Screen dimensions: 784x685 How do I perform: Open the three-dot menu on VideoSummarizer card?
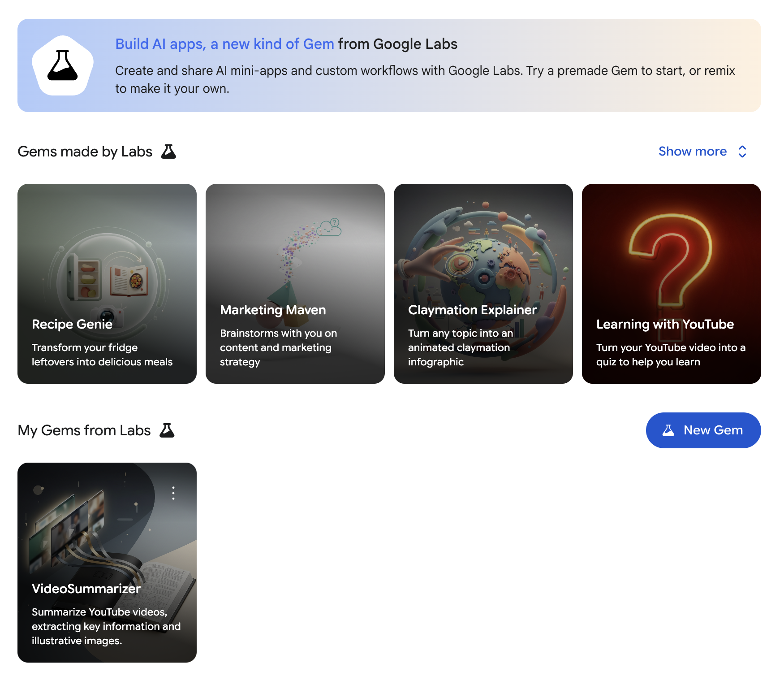point(172,493)
